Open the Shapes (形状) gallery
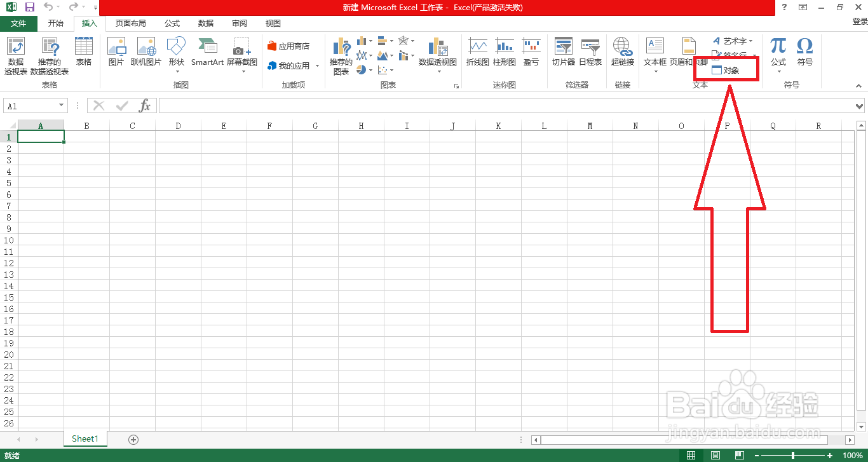Image resolution: width=868 pixels, height=462 pixels. coord(177,56)
